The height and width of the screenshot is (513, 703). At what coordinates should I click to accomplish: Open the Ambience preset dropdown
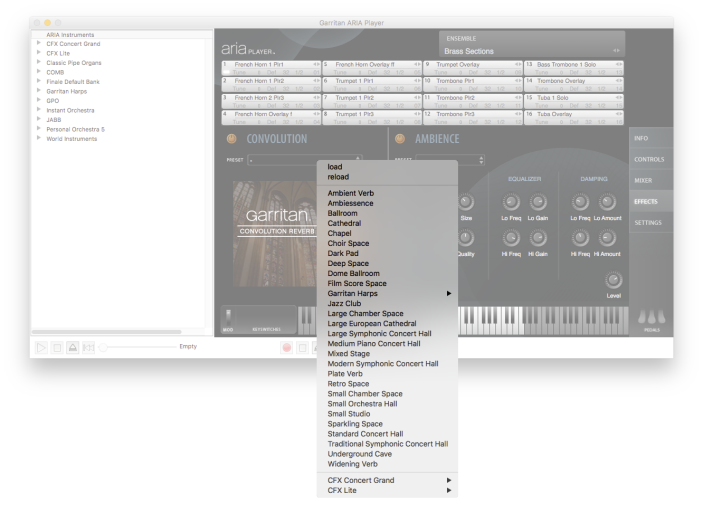tap(450, 160)
